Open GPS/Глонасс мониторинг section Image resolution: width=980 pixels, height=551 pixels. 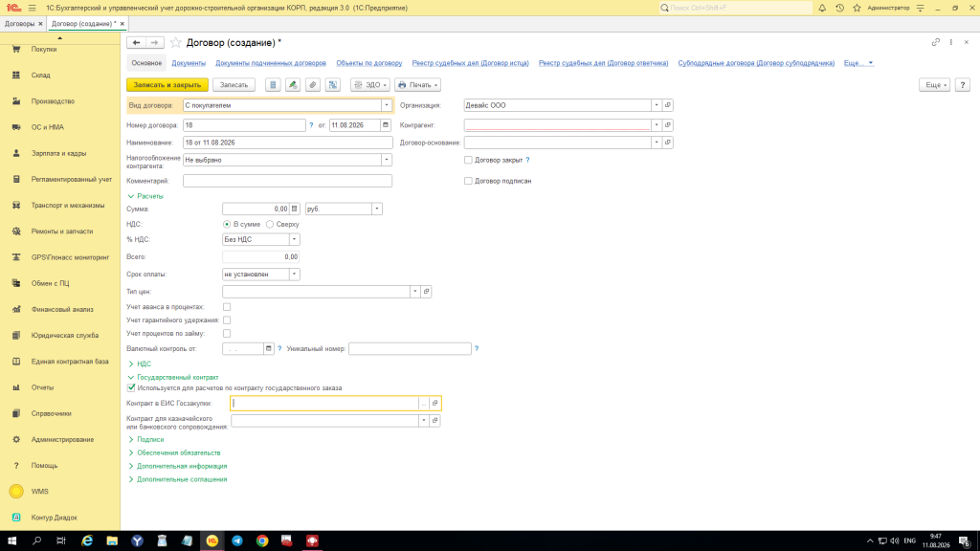click(70, 257)
